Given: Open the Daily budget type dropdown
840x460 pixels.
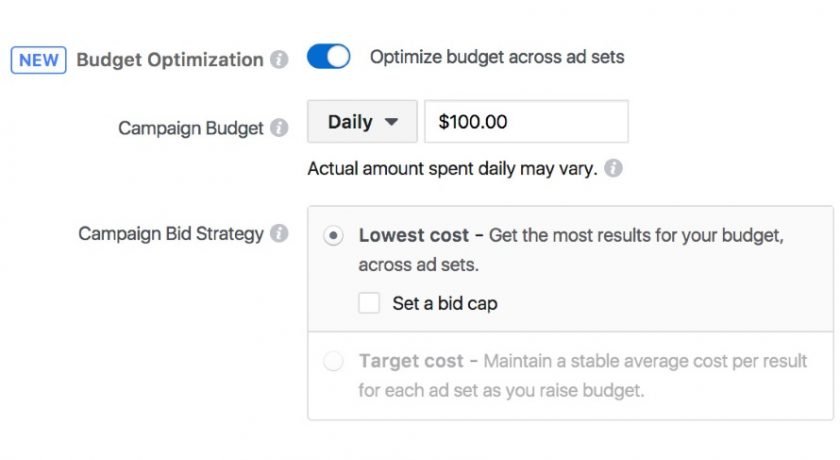Looking at the screenshot, I should (362, 122).
